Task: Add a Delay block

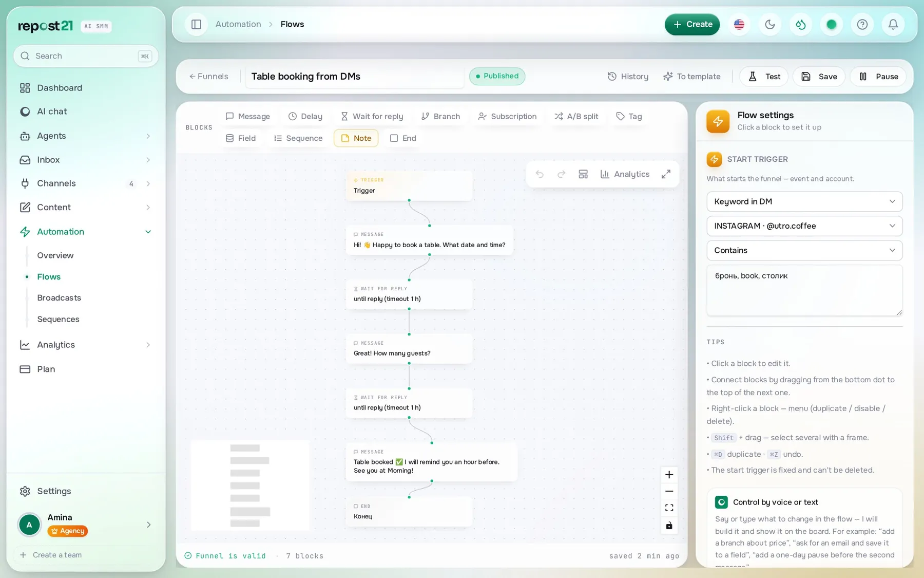Action: 305,116
